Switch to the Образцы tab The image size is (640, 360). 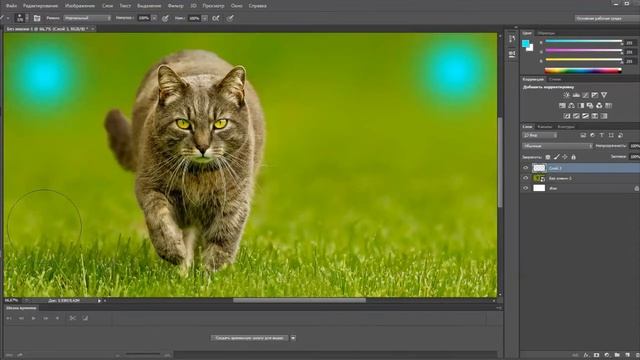[x=547, y=33]
